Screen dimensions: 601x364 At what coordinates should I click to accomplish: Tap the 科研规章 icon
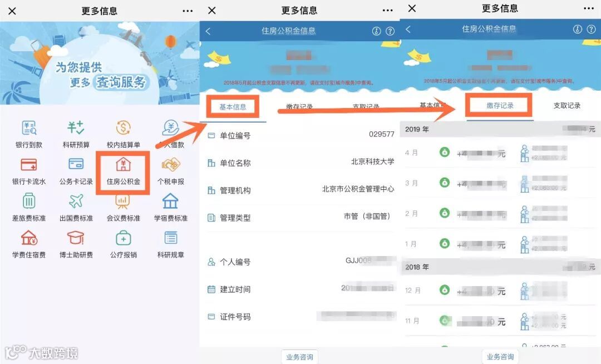[171, 238]
